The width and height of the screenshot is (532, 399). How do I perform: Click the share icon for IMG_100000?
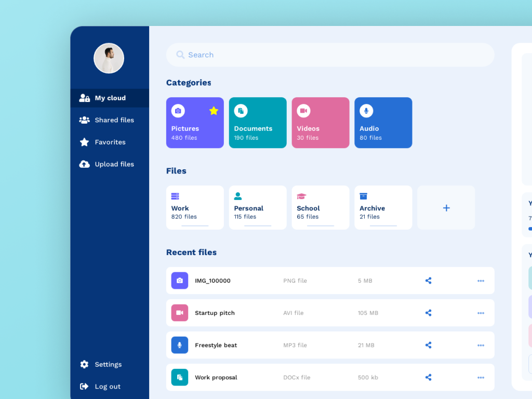pyautogui.click(x=428, y=281)
